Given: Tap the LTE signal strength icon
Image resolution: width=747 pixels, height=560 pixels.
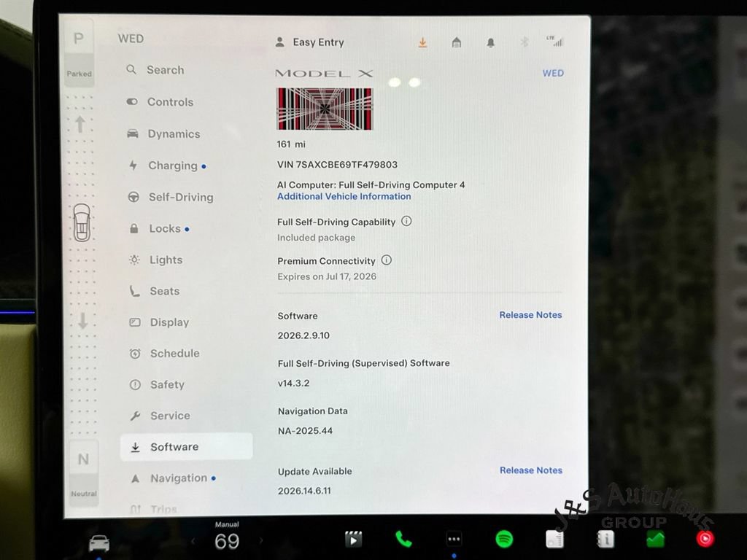Looking at the screenshot, I should click(555, 41).
